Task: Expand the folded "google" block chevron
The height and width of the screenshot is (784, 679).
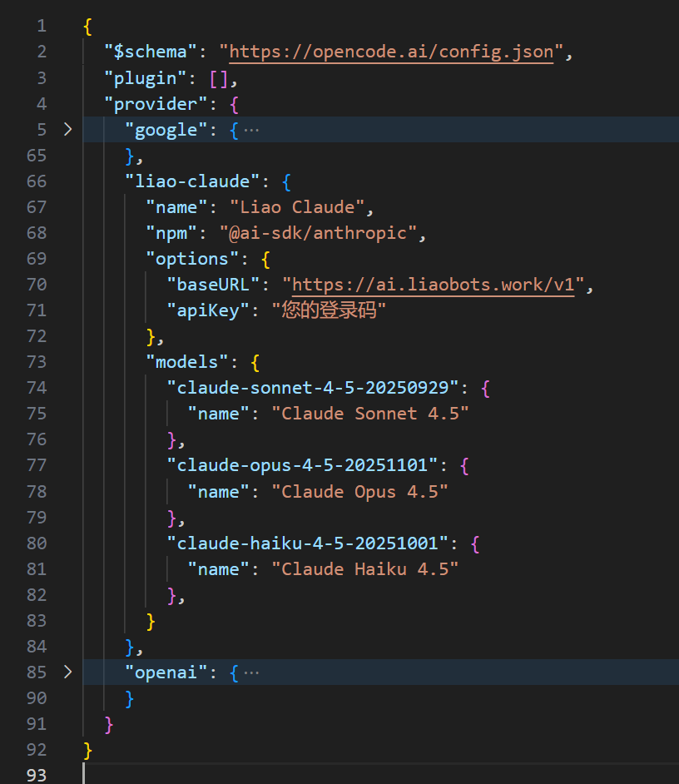Action: tap(68, 130)
